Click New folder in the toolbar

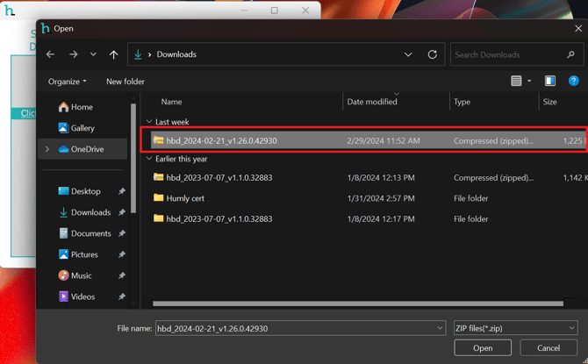pos(125,82)
